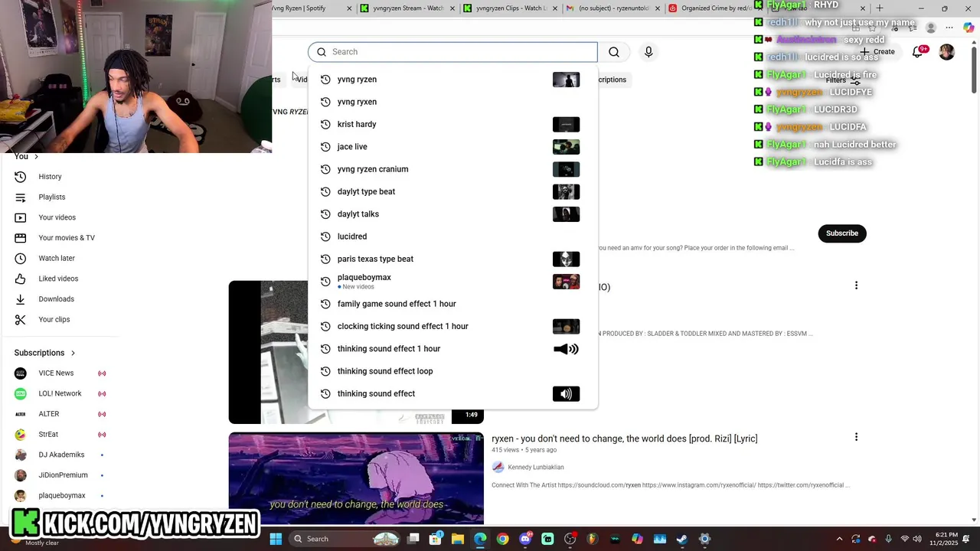Select family game sound effect 1 hour
Viewport: 980px width, 551px height.
pos(452,304)
